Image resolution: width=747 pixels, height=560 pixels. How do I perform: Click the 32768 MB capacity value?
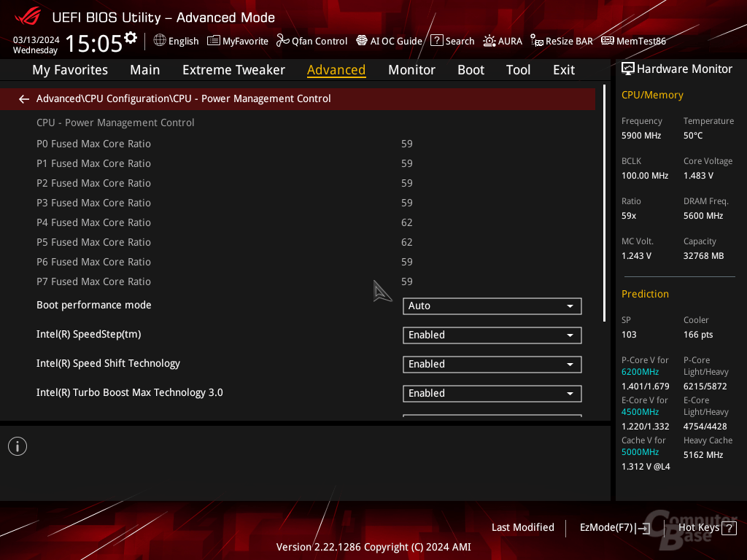coord(704,256)
